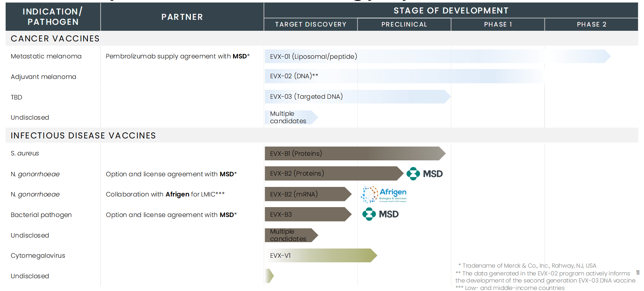This screenshot has width=644, height=291.
Task: Click the small arrow in bottom Undisclosed row
Action: point(269,276)
